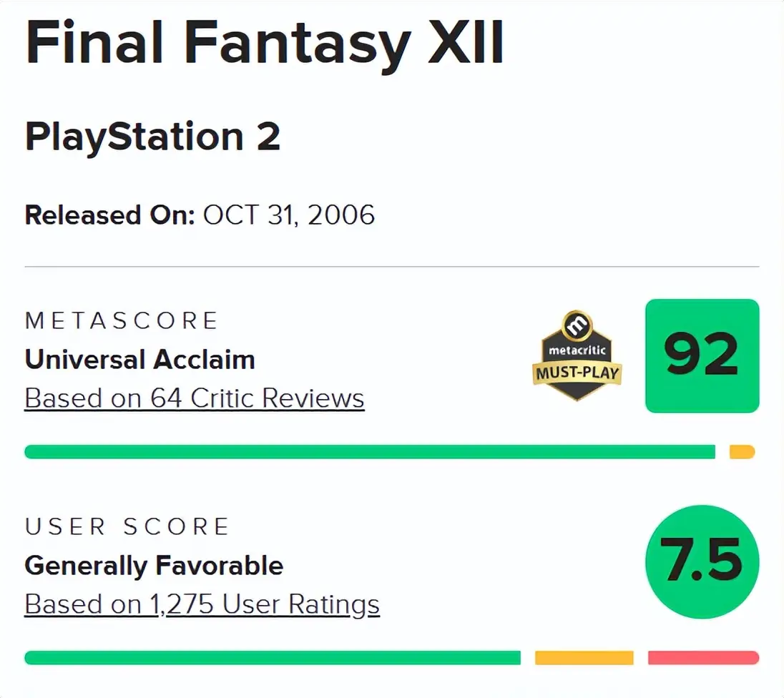
Task: Click the METASCORE section label
Action: pyautogui.click(x=122, y=321)
